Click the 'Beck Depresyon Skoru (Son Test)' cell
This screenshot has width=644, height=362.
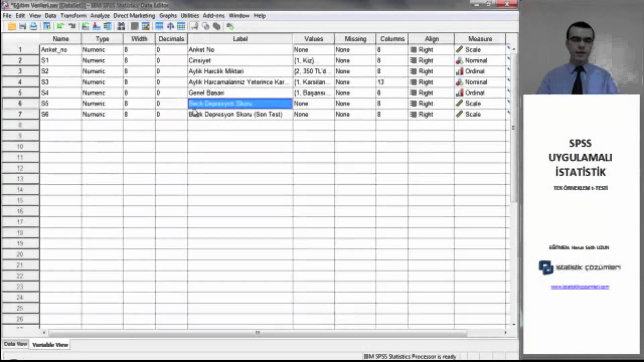click(240, 114)
